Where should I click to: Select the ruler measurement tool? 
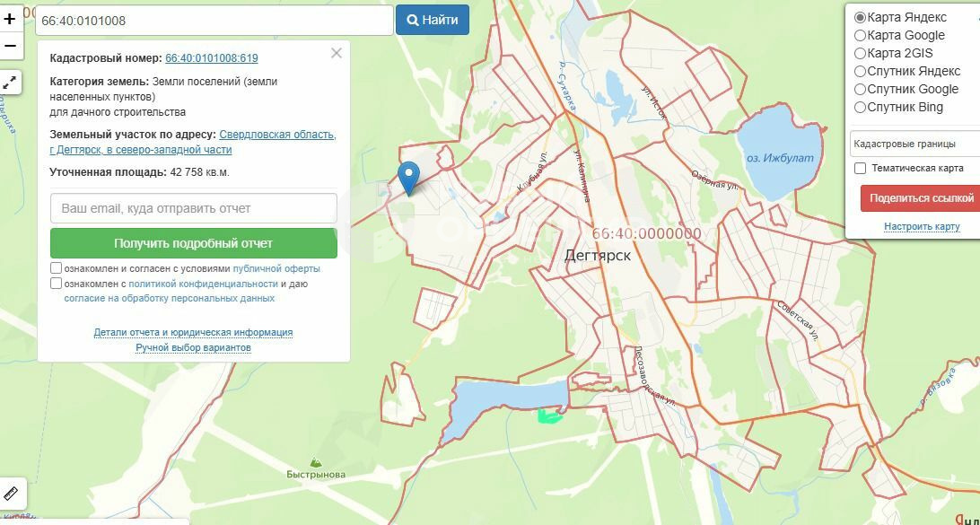click(x=10, y=493)
